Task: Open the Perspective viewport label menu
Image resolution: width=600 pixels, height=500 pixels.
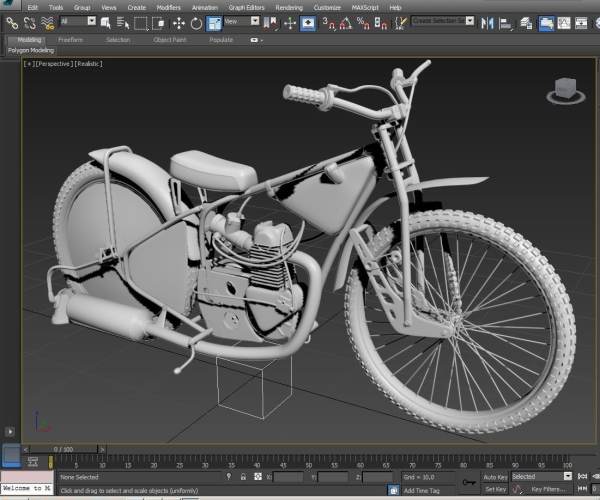Action: [x=54, y=64]
